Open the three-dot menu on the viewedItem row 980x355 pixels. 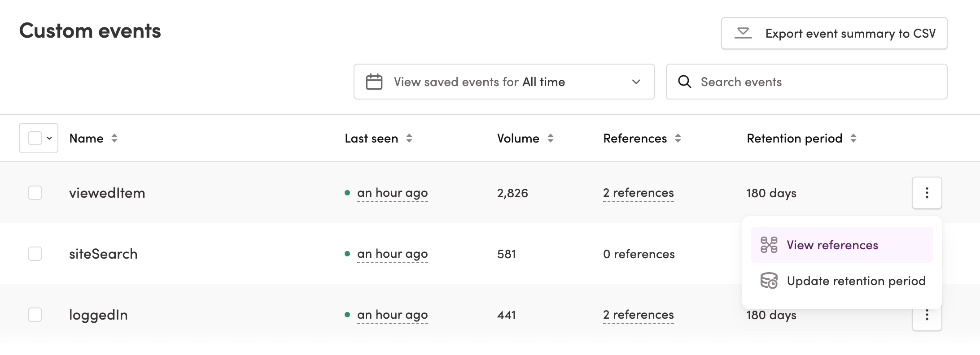pyautogui.click(x=927, y=193)
